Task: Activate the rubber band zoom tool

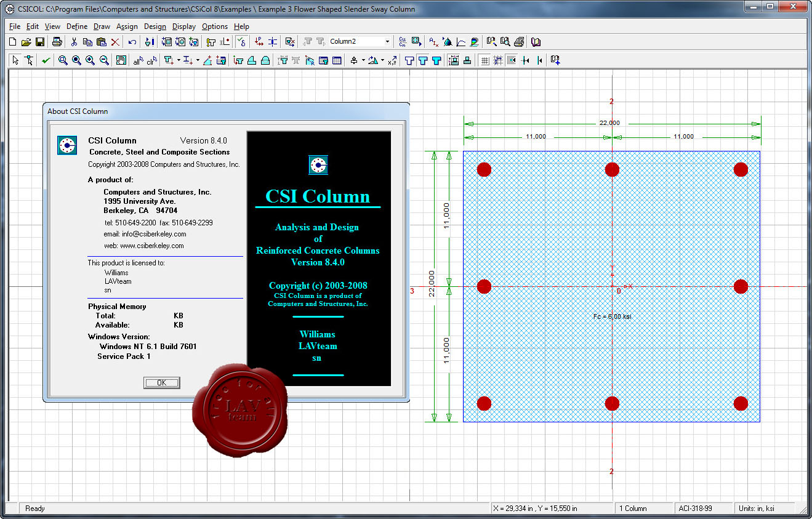Action: [x=63, y=60]
